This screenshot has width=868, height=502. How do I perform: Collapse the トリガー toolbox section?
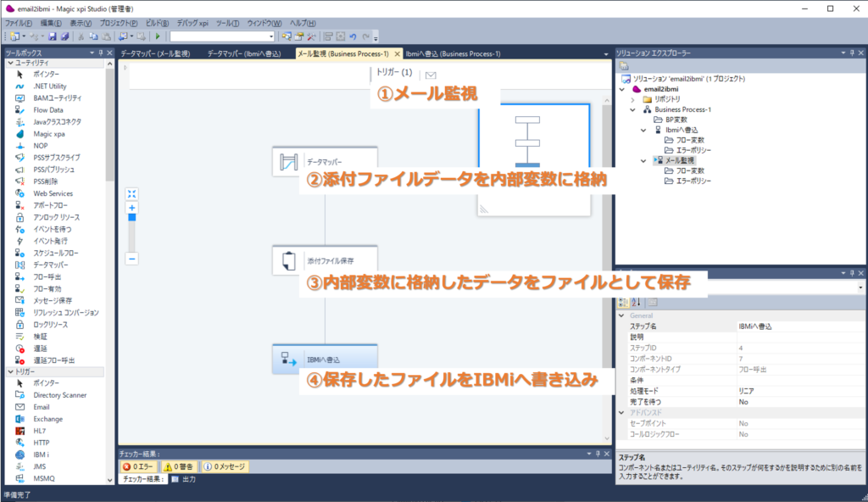(x=10, y=371)
